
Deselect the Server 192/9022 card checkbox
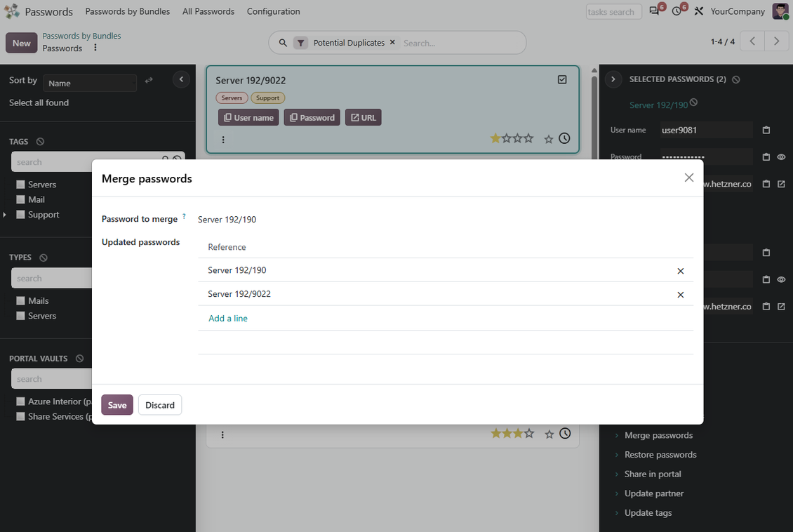click(562, 80)
